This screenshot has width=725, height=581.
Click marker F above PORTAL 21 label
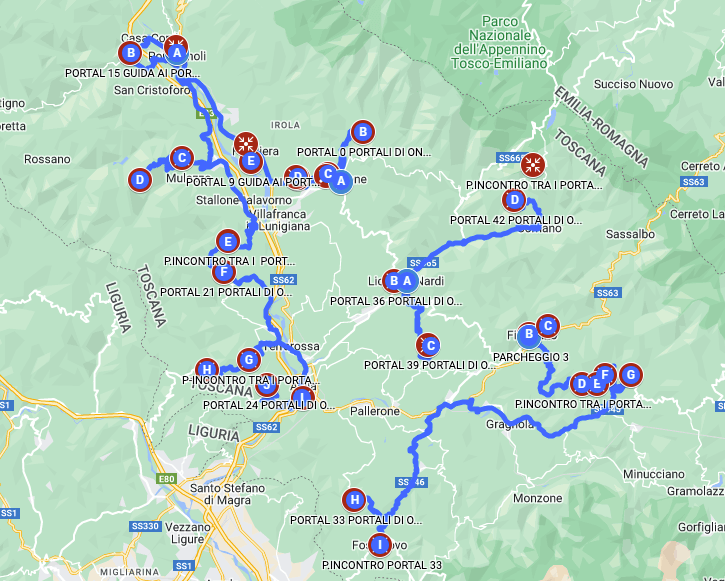pos(224,272)
